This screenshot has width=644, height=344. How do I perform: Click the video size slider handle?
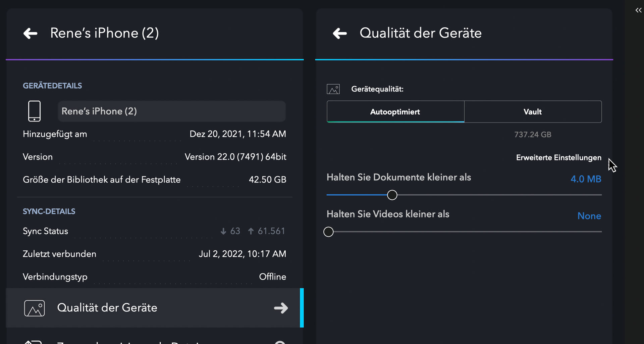point(328,232)
